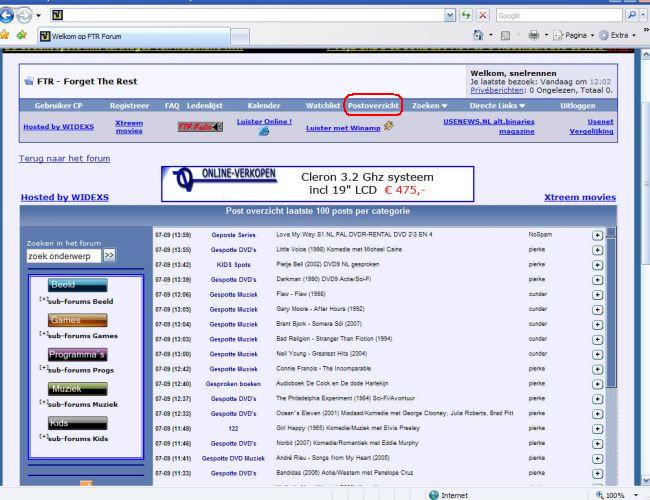Open Gebruiker CP in forum menu
Screen dimensions: 650x500
tap(58, 106)
